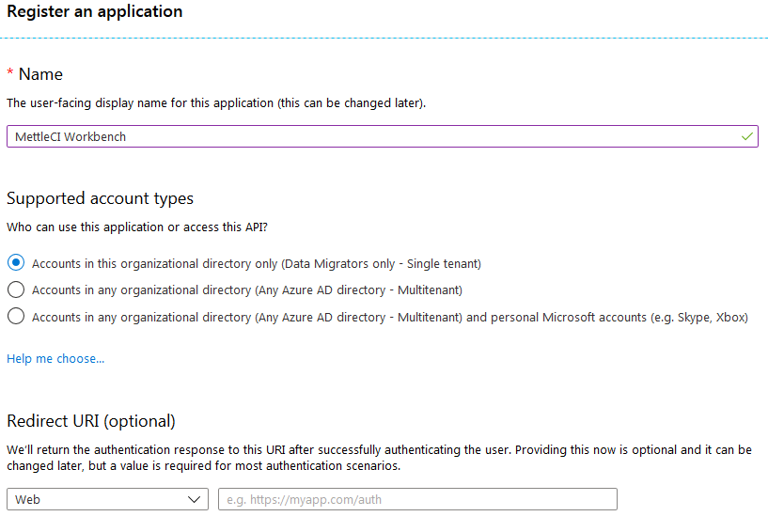Click the user-facing display name description
This screenshot has width=768, height=532.
[216, 102]
